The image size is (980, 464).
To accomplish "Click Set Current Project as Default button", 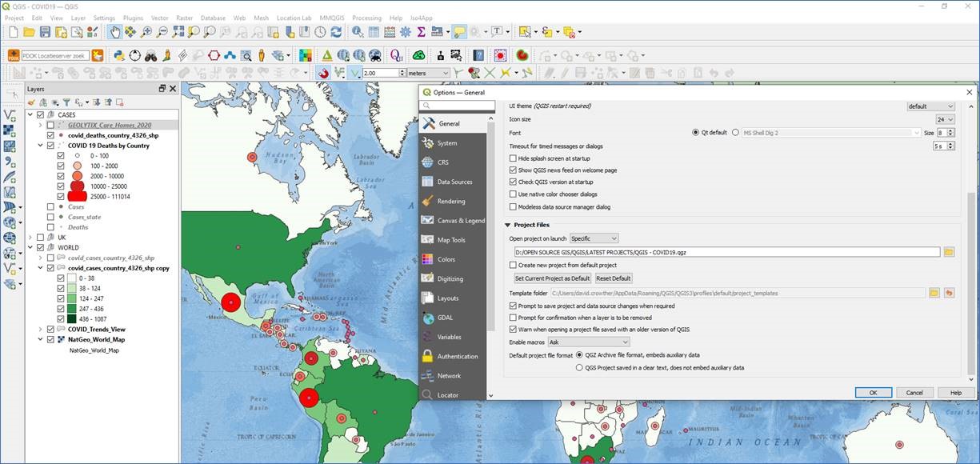I will (552, 278).
